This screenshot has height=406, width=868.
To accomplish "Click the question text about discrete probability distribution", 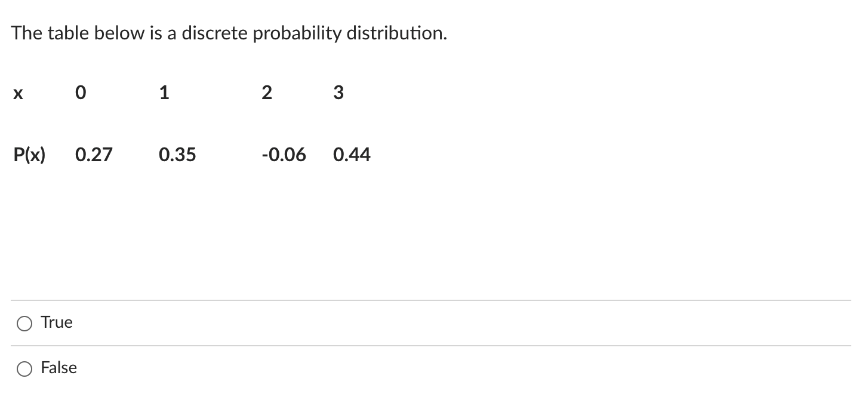I will (x=229, y=33).
